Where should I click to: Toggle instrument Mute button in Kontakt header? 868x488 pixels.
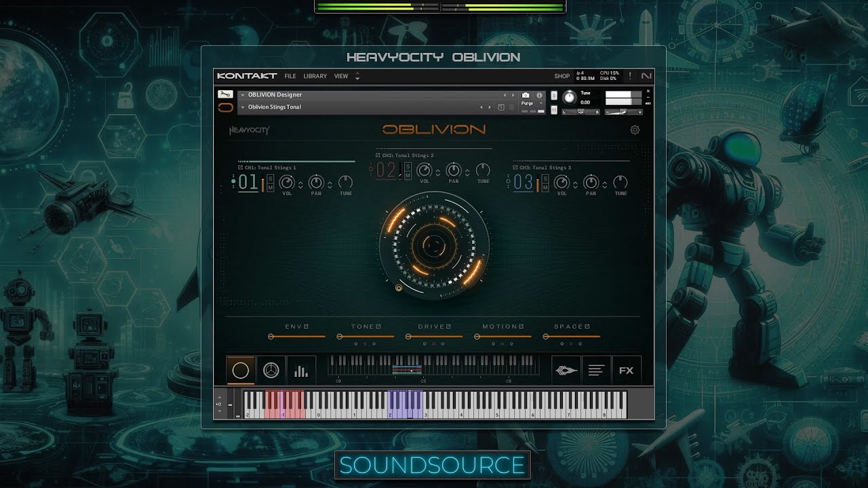[554, 109]
